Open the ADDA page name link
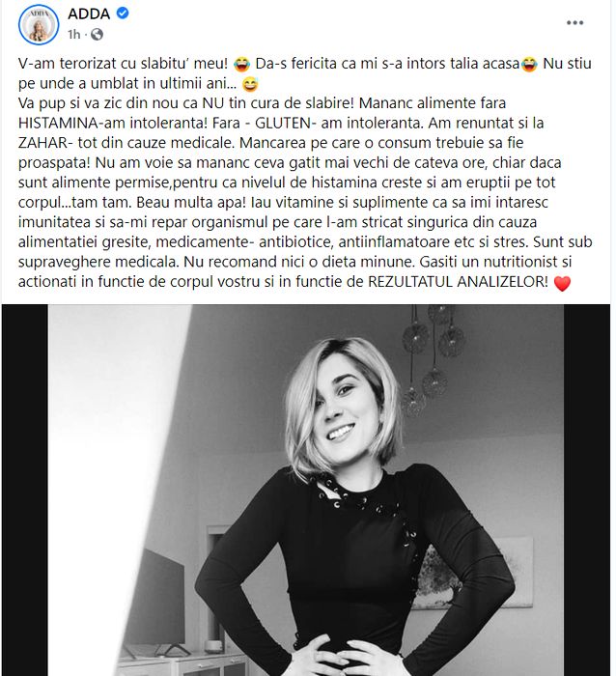Viewport: 616px width, 676px height. point(89,14)
